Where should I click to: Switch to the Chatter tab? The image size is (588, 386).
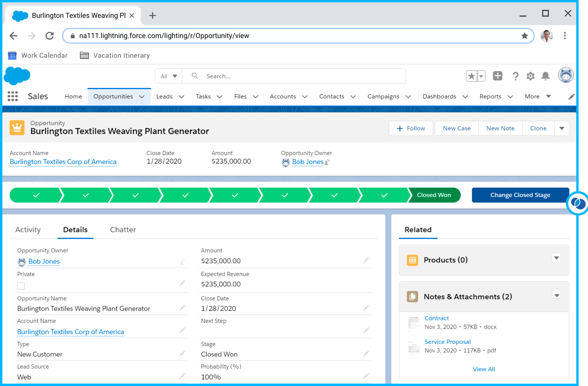point(123,230)
